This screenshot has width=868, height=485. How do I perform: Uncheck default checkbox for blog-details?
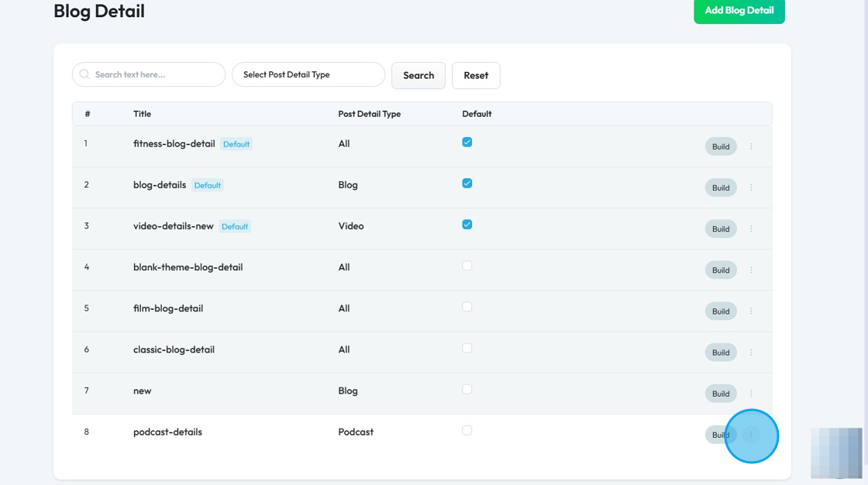pos(467,184)
